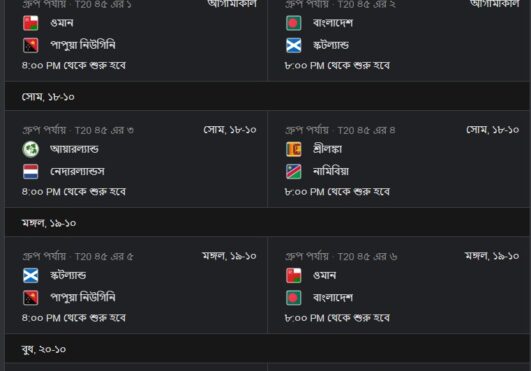This screenshot has width=531, height=371.
Task: Open নেদারল্যান্ডস team name link
Action: tap(77, 171)
